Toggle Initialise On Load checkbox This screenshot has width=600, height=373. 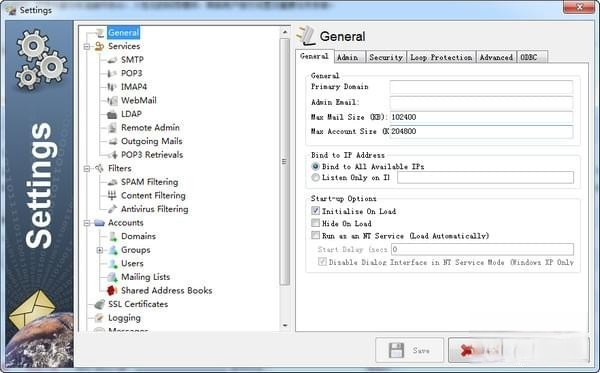[315, 211]
